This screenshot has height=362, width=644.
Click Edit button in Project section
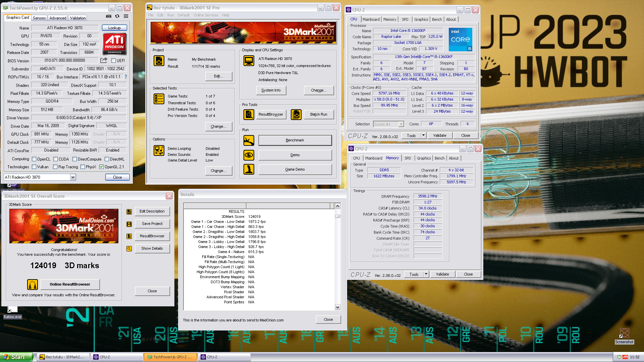[218, 76]
